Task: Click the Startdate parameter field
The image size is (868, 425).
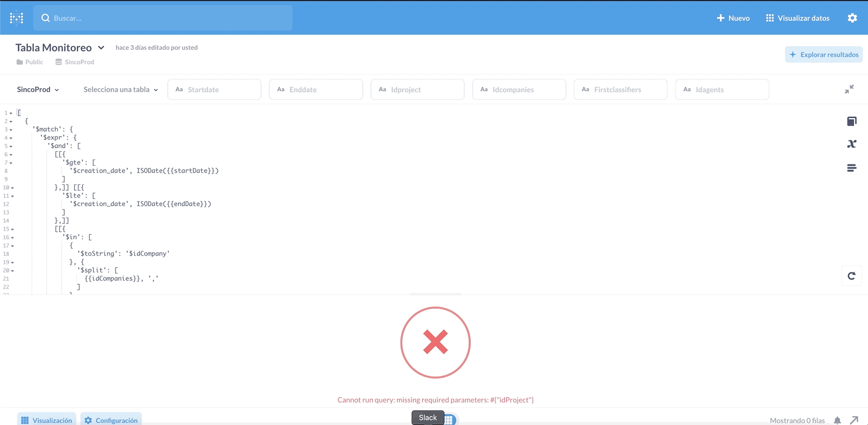Action: [x=214, y=90]
